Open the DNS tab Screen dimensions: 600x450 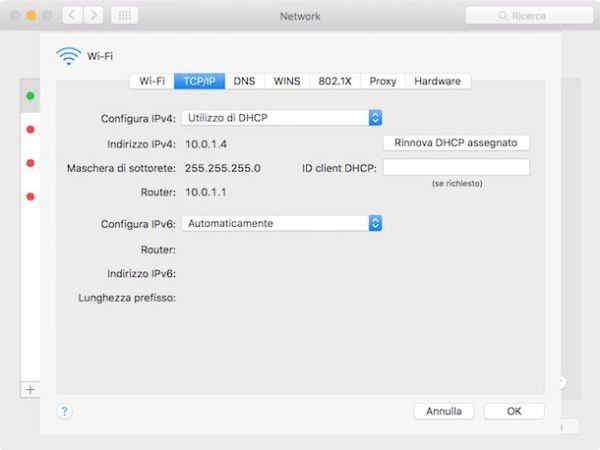point(245,81)
